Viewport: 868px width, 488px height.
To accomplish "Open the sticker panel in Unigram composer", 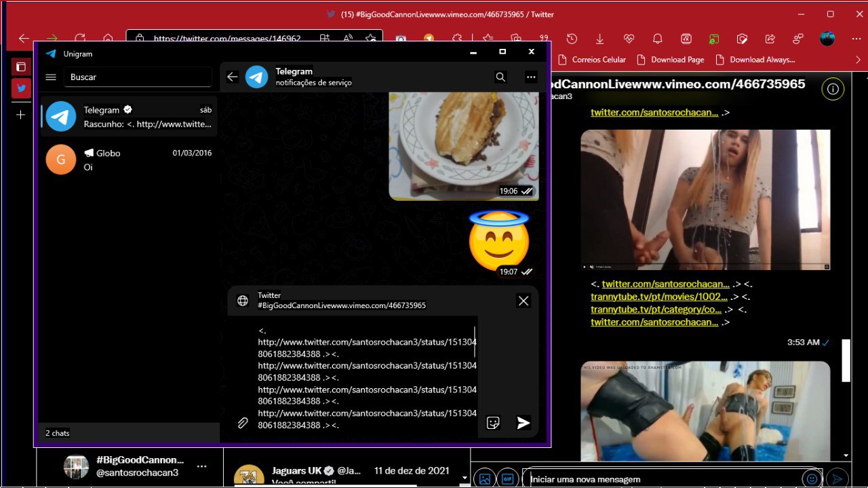I will (493, 423).
